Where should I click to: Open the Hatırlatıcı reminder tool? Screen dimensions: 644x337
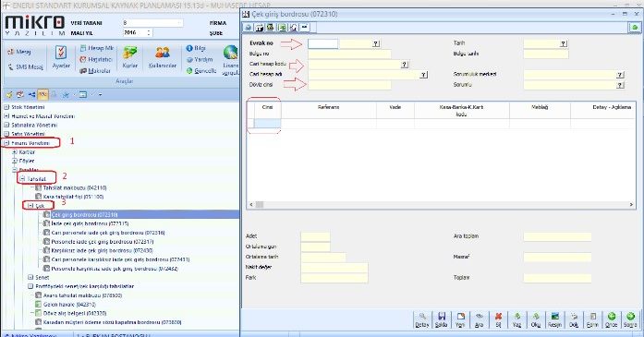(96, 59)
